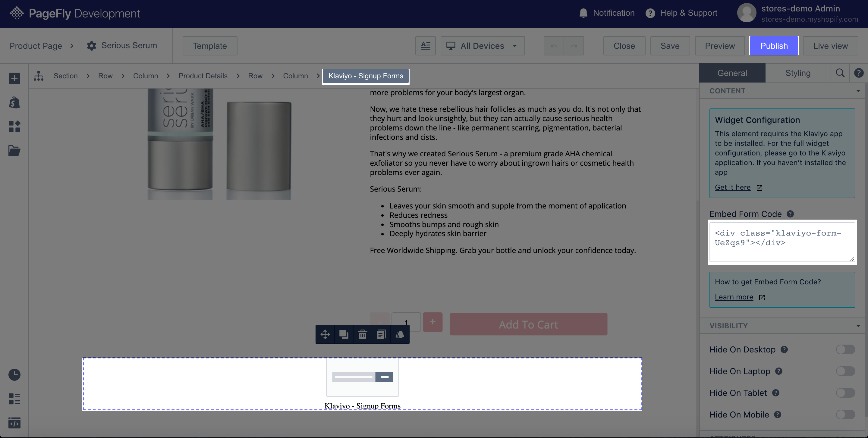Open the Add element plus icon in sidebar
This screenshot has height=438, width=868.
click(14, 78)
